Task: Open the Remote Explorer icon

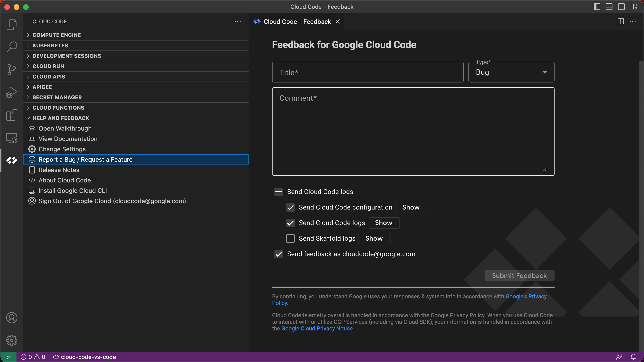Action: point(12,138)
